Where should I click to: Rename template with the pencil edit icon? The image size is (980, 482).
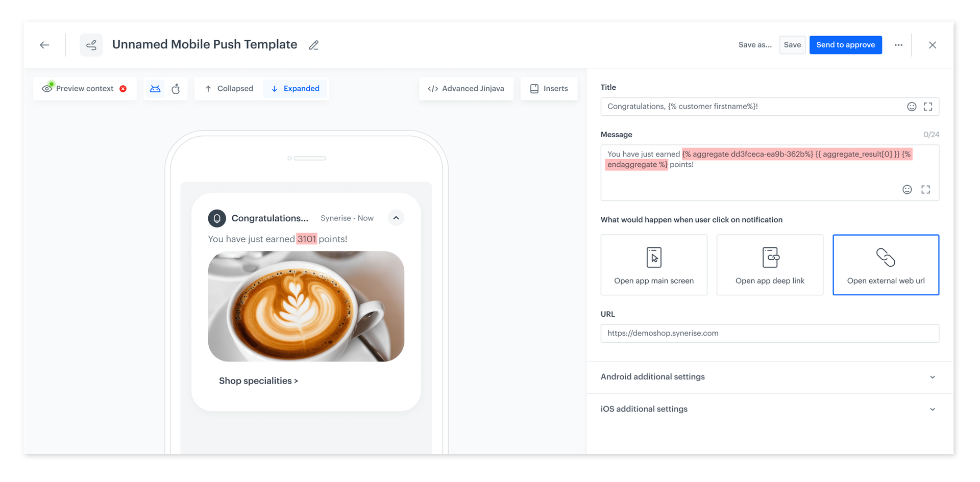(313, 45)
